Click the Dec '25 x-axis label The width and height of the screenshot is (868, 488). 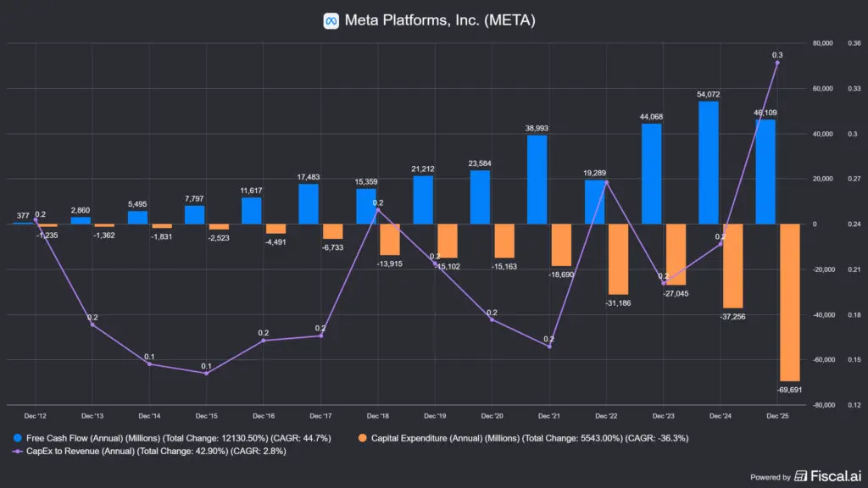(x=777, y=416)
